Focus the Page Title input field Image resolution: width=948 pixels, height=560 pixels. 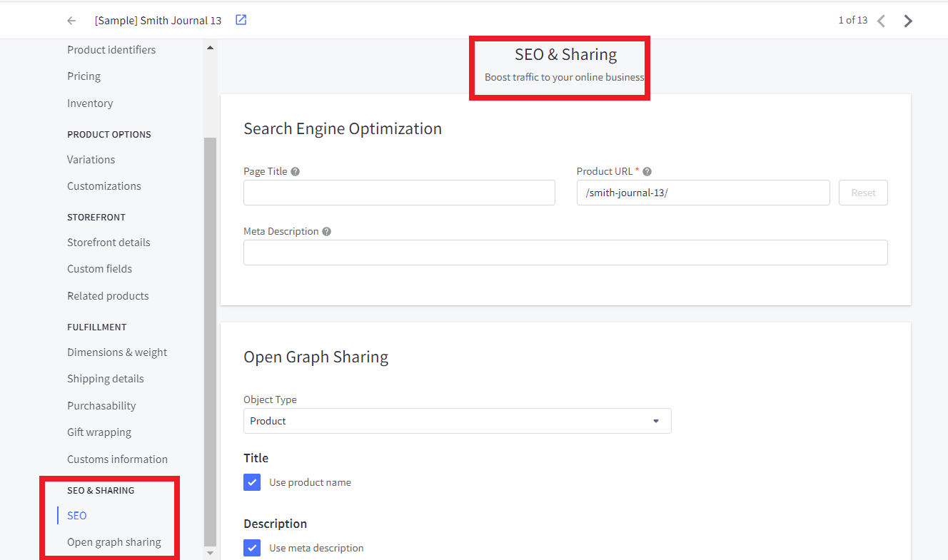(399, 193)
